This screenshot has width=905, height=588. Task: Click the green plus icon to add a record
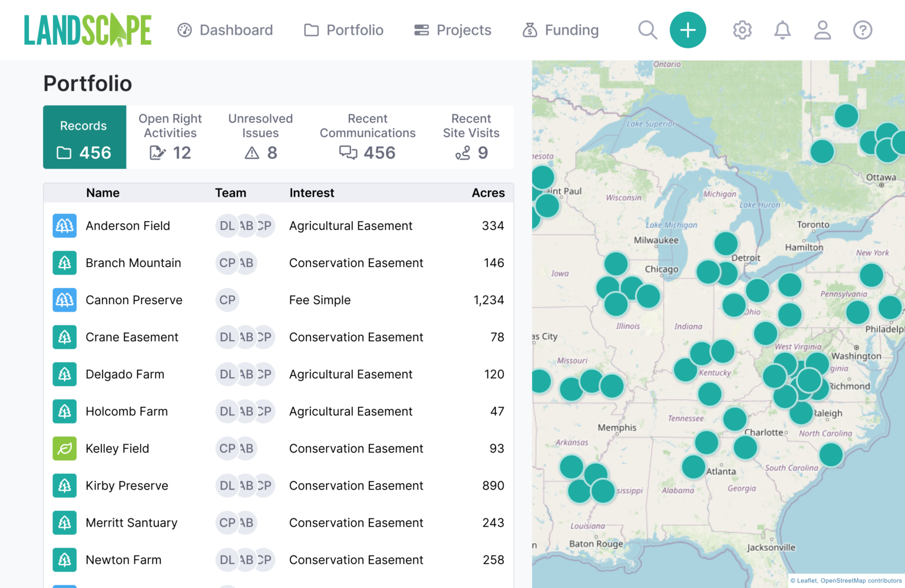688,30
